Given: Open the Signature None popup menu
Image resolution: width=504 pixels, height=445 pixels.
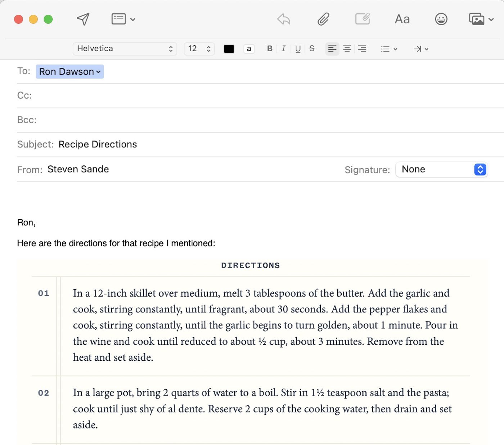Looking at the screenshot, I should pyautogui.click(x=441, y=169).
